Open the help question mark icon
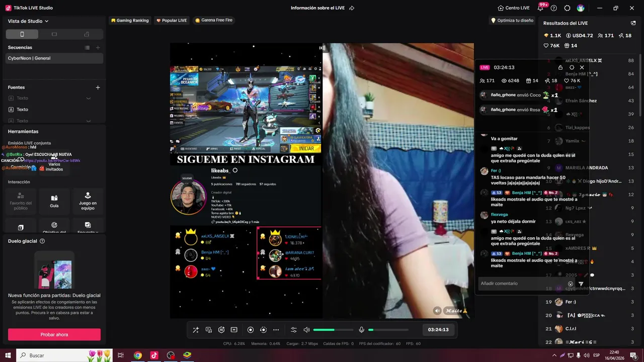This screenshot has width=644, height=362. coord(554,8)
